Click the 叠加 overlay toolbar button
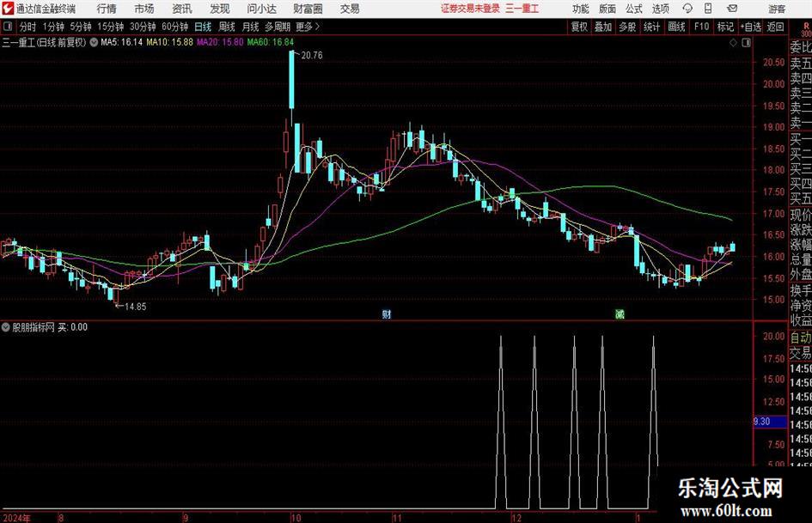 pos(603,27)
